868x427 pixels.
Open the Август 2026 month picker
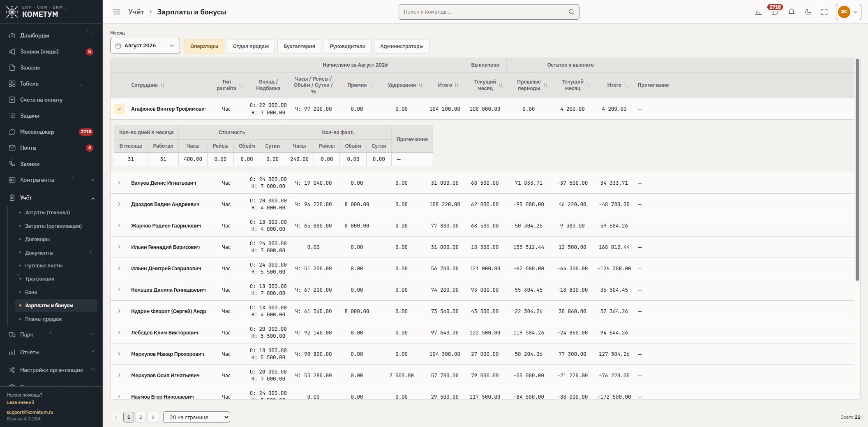click(145, 46)
